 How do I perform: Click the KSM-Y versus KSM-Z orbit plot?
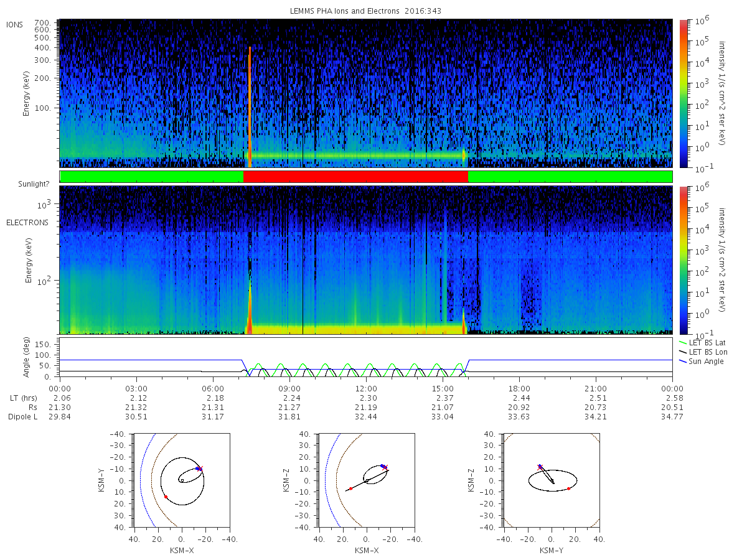tap(552, 480)
